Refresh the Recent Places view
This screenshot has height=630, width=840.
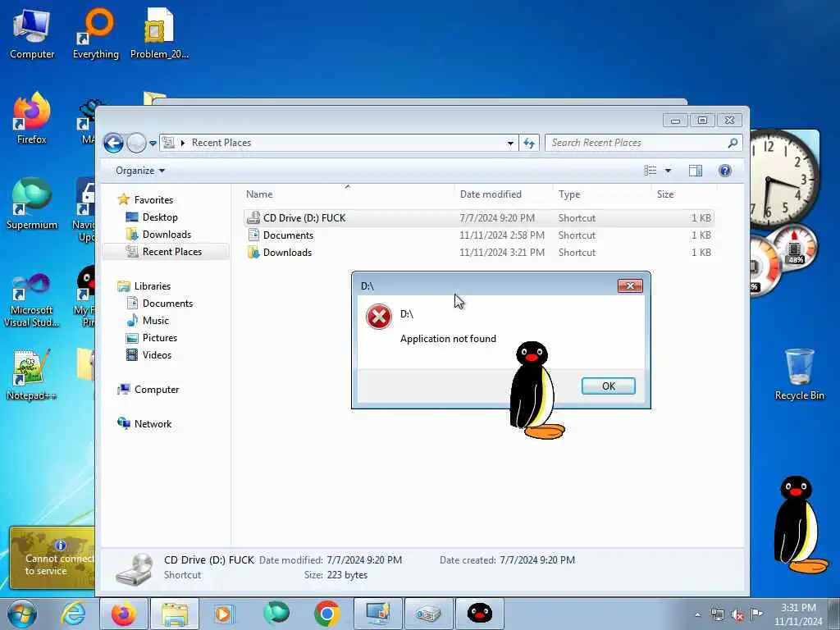click(x=529, y=143)
